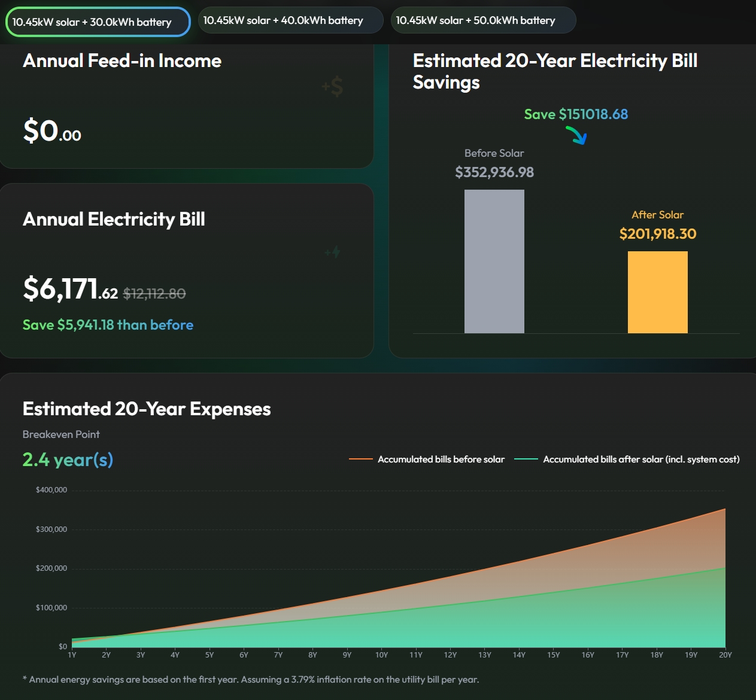Click the $6,171.62 annual bill amount
The width and height of the screenshot is (756, 700).
[70, 289]
